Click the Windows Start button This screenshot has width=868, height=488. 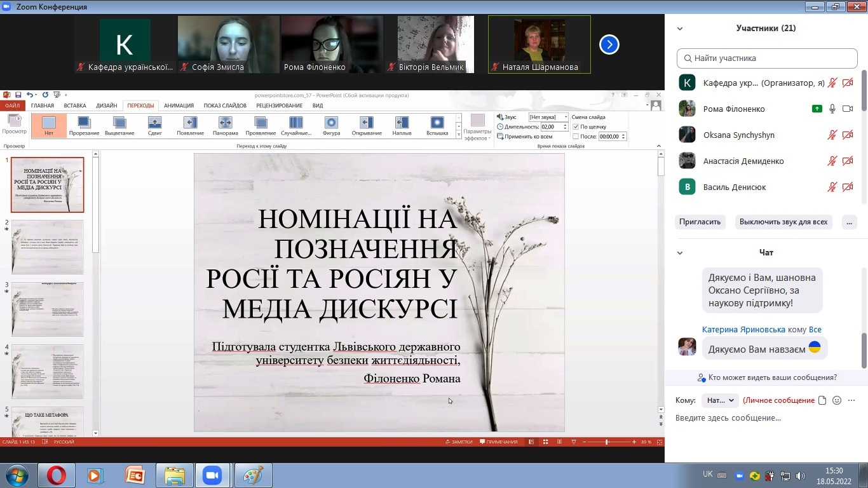click(x=17, y=475)
